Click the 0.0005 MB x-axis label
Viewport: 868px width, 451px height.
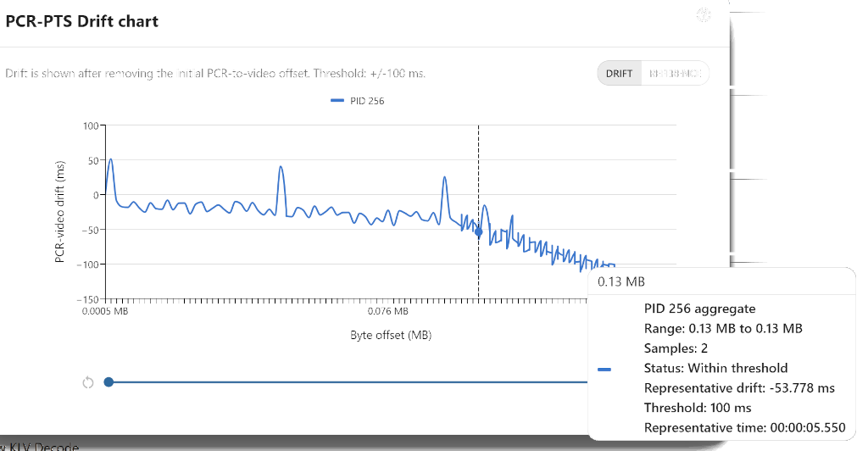[107, 311]
